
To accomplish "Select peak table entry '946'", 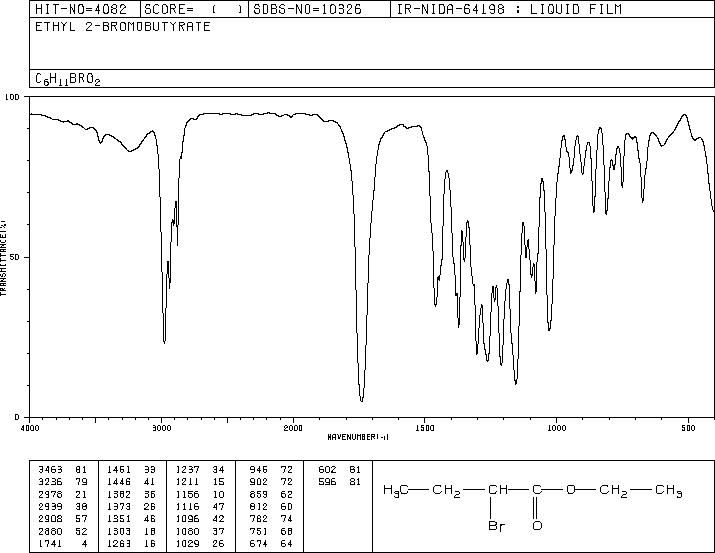I will 259,470.
